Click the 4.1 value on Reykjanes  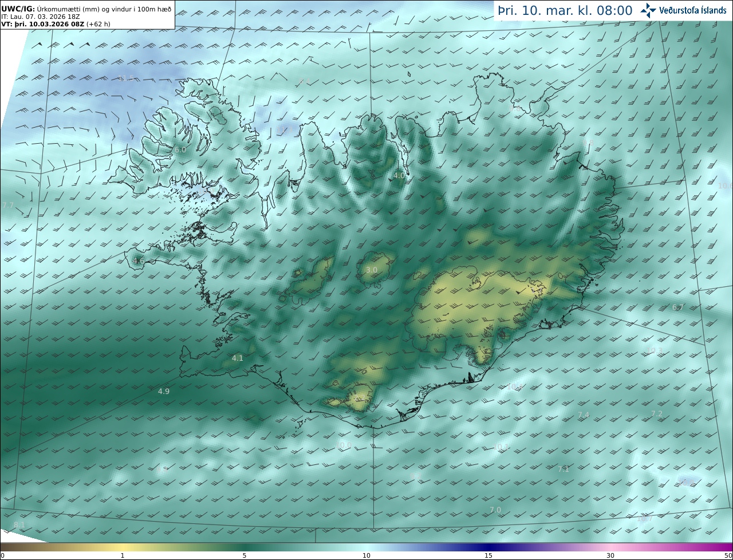[238, 358]
